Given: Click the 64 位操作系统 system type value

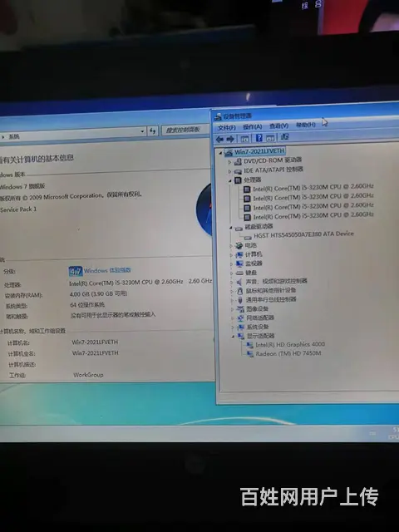Looking at the screenshot, I should point(87,305).
